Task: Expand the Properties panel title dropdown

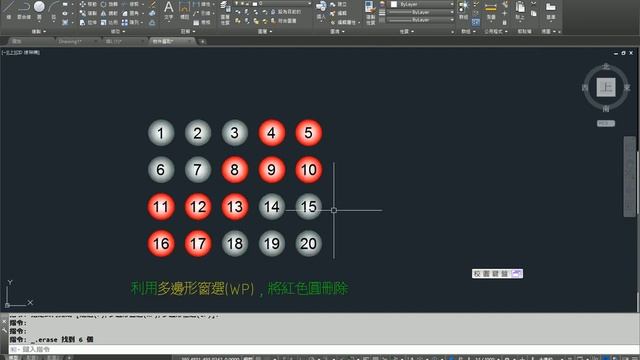Action: (x=407, y=31)
